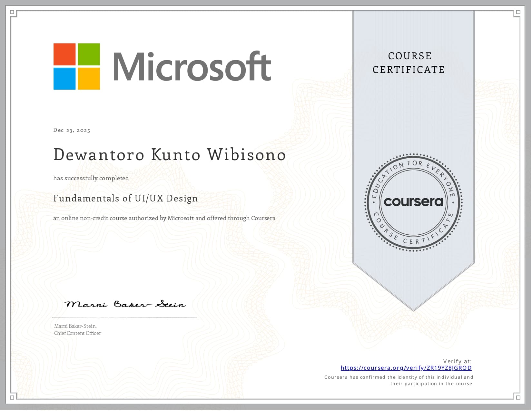Click the 'Chief Content Officer' title text
Image resolution: width=532 pixels, height=411 pixels.
78,333
